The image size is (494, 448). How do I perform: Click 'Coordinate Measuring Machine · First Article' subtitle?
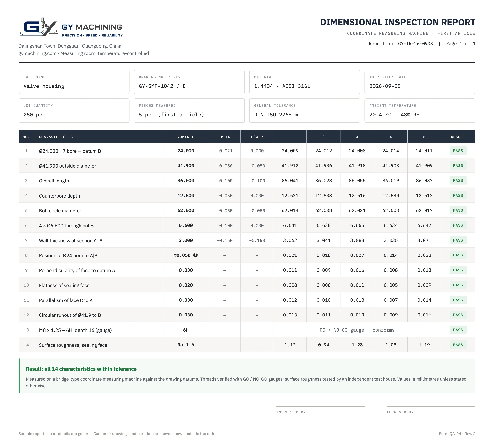click(411, 33)
